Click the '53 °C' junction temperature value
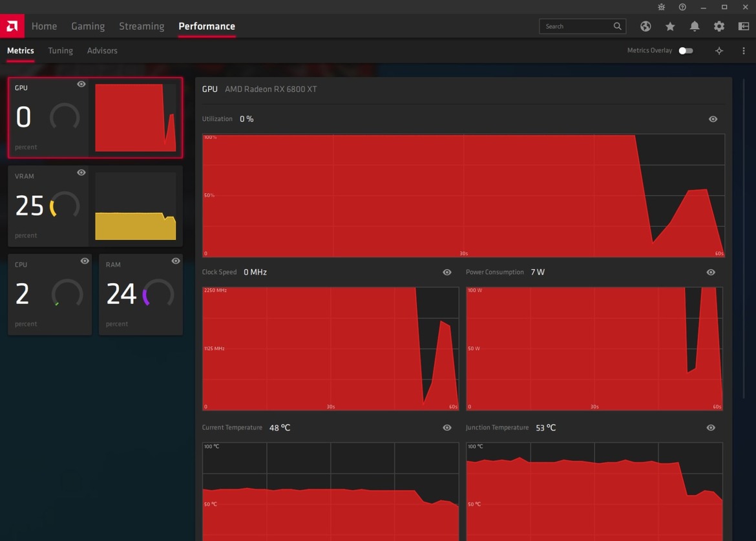756x541 pixels. coord(546,428)
